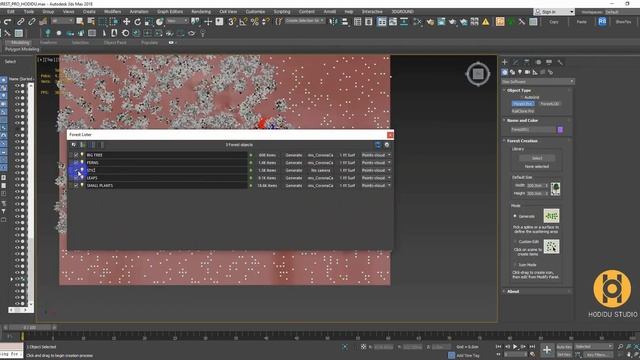
Task: Click the Schematic View toolbar icon
Action: coord(404,22)
